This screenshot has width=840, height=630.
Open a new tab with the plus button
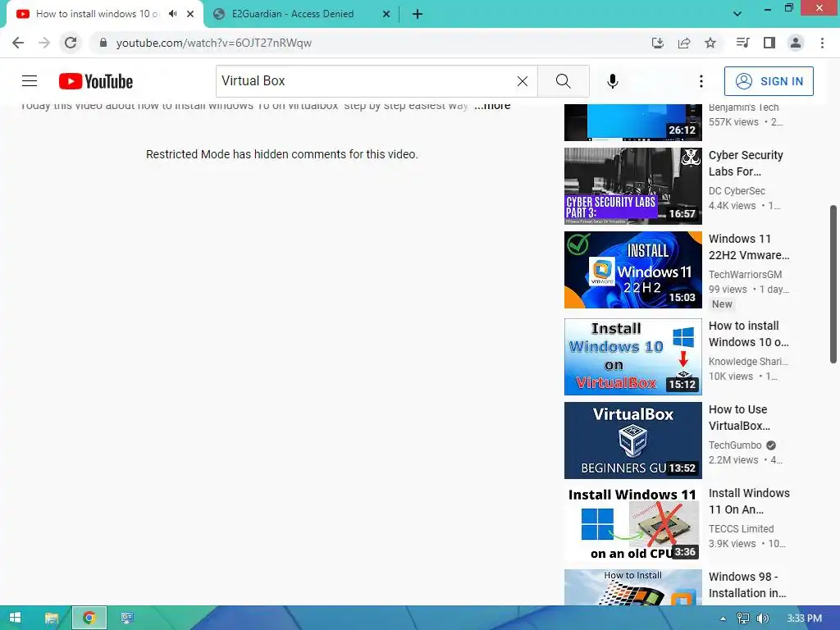click(x=418, y=14)
